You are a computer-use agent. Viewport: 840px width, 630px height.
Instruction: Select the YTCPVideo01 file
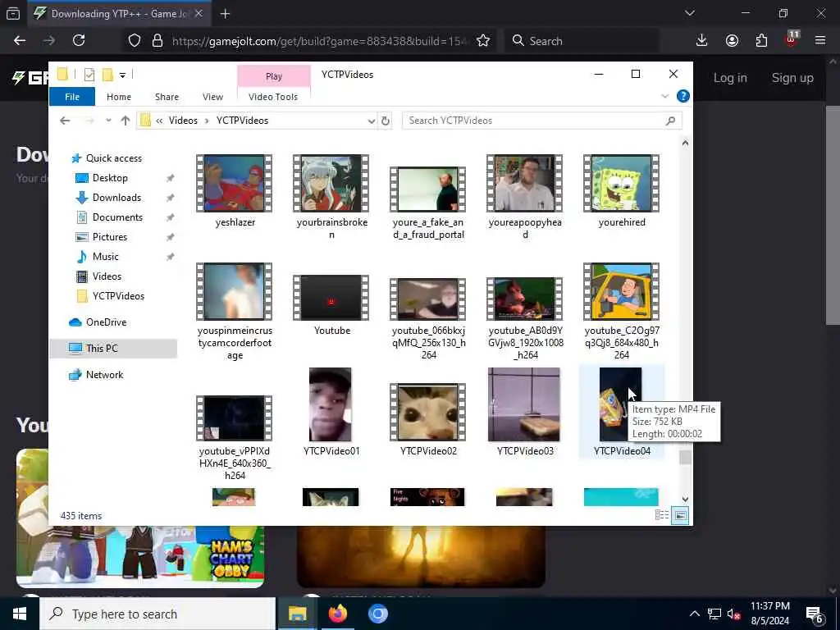click(x=331, y=412)
